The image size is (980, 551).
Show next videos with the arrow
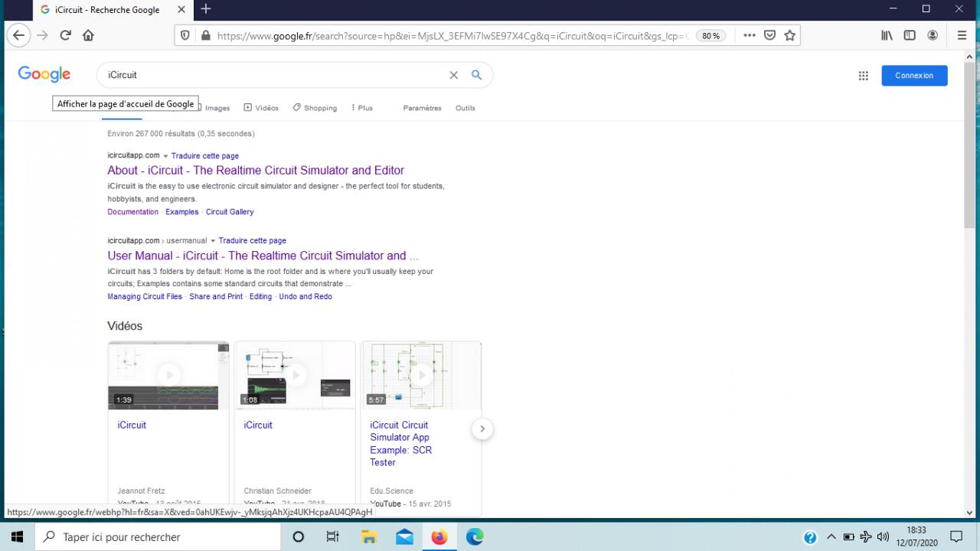coord(482,429)
